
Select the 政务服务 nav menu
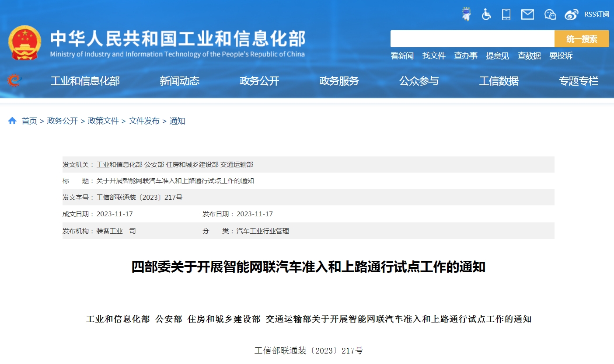[339, 81]
